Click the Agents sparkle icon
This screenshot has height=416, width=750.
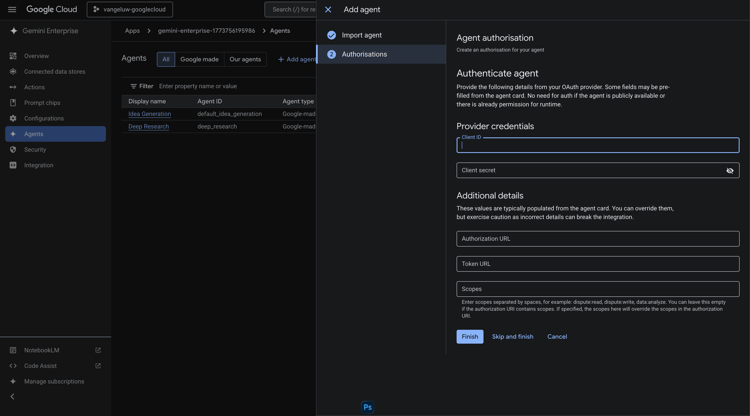pos(13,134)
